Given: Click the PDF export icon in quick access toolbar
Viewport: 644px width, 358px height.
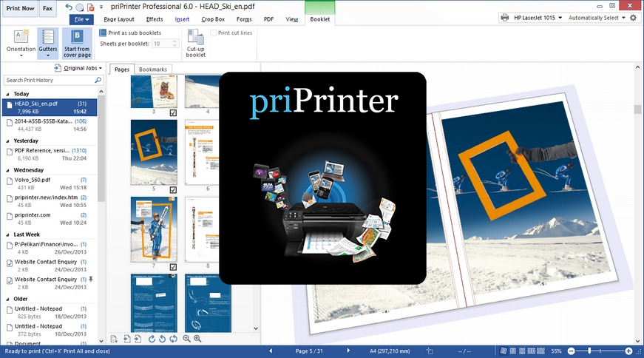Looking at the screenshot, I should (91, 7).
